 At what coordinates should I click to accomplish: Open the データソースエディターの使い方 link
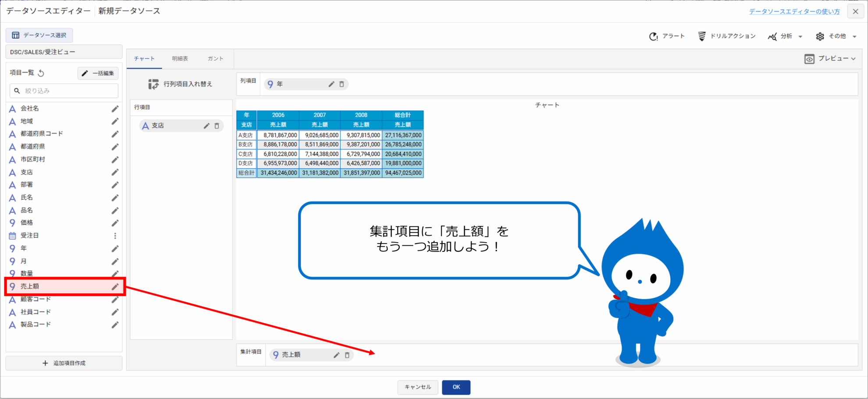point(794,11)
